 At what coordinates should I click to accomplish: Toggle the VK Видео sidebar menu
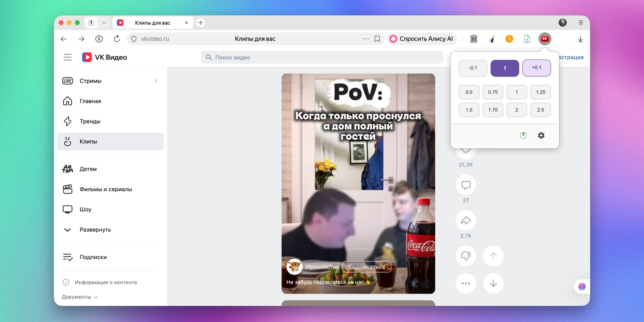coord(67,57)
